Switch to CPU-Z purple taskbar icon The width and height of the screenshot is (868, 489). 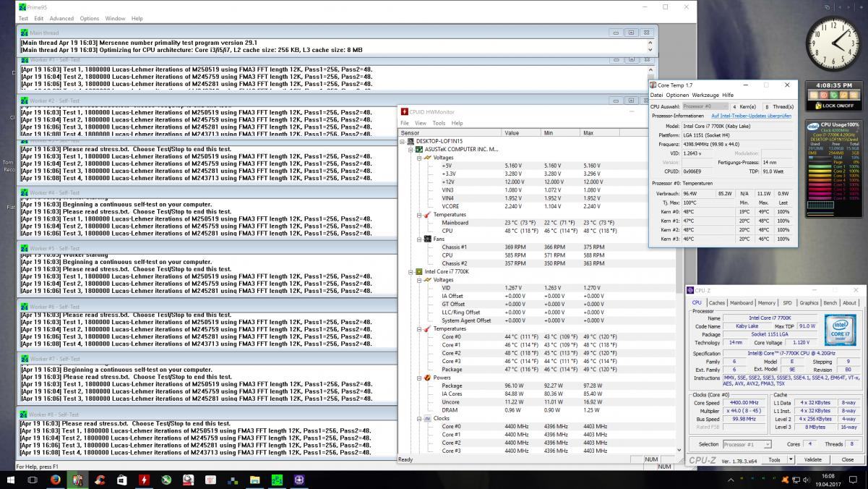pos(299,480)
